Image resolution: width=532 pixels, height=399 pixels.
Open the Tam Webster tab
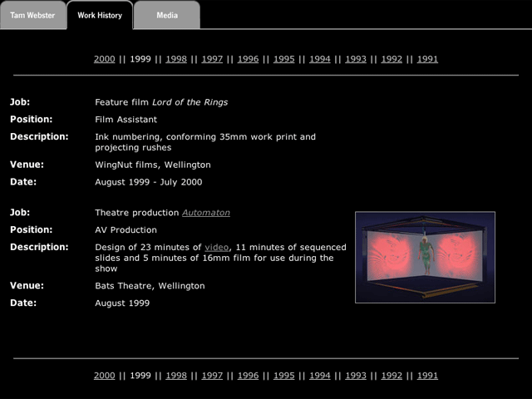click(32, 15)
